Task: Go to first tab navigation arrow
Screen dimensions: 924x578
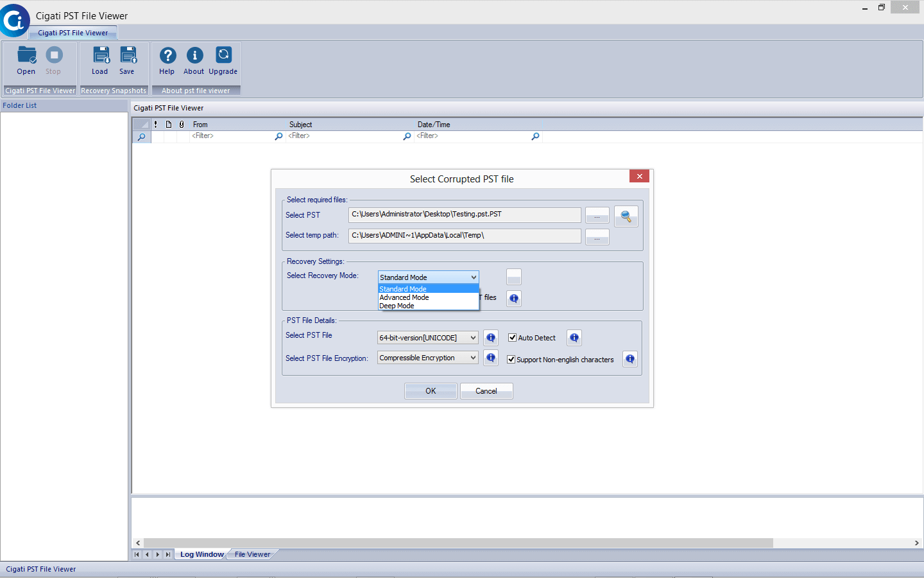Action: coord(137,554)
